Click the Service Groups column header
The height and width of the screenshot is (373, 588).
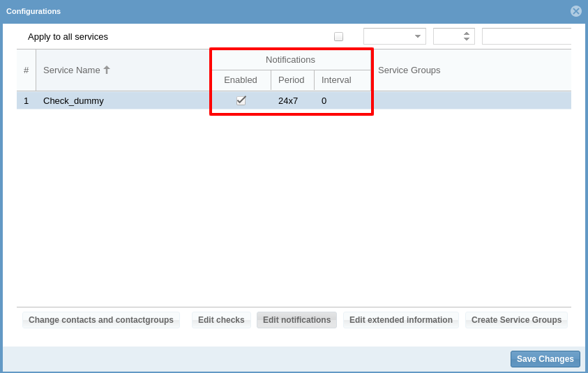tap(409, 70)
